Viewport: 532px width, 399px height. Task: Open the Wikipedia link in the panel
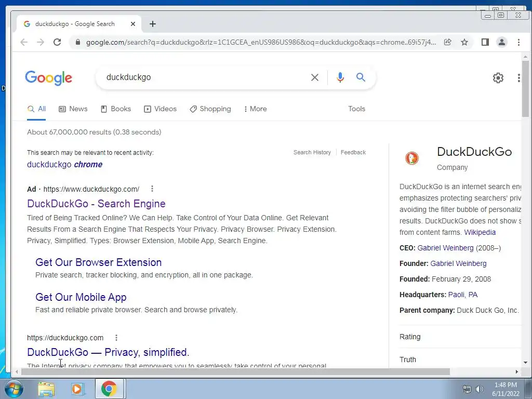pos(480,232)
